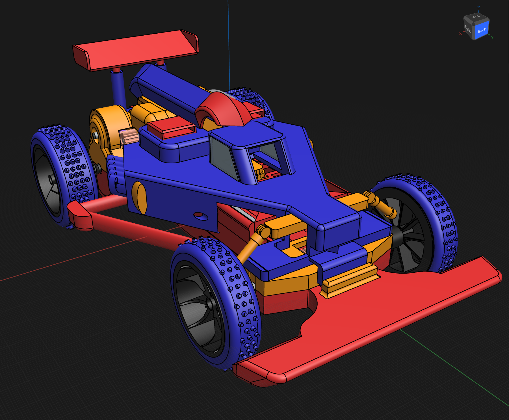Click the X axis label on view cube
The image size is (509, 420).
[x=460, y=33]
